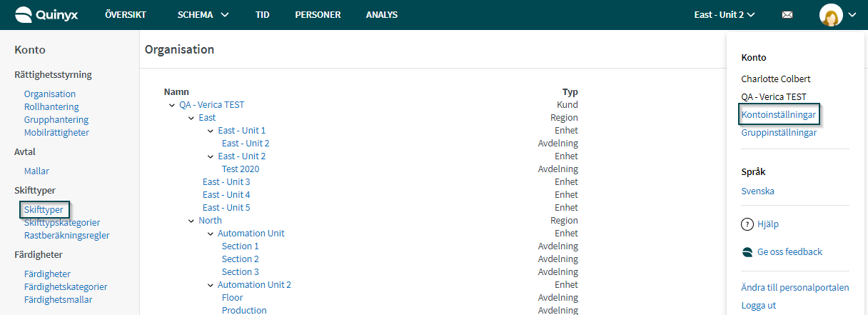The width and height of the screenshot is (868, 315).
Task: Open the Hjälp link
Action: pos(768,224)
